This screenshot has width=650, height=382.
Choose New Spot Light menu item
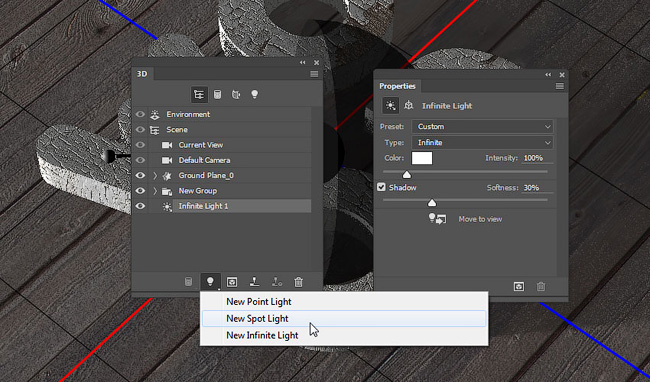click(344, 318)
